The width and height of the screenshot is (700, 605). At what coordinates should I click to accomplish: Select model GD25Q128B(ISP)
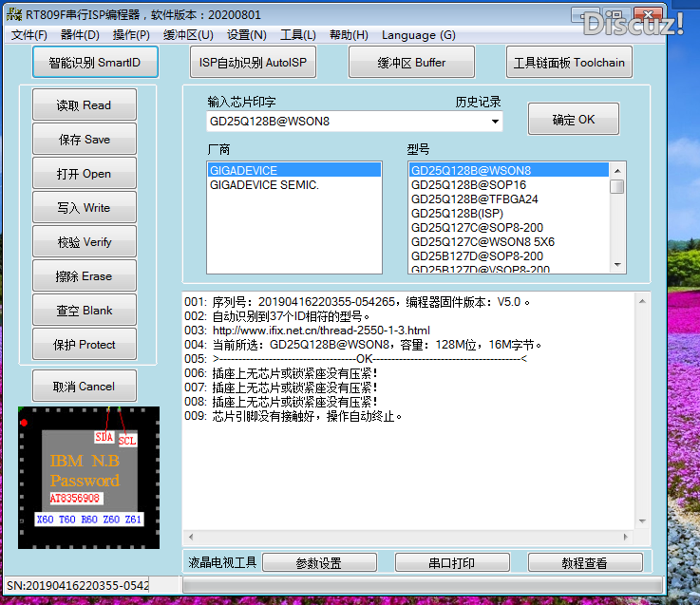[508, 213]
